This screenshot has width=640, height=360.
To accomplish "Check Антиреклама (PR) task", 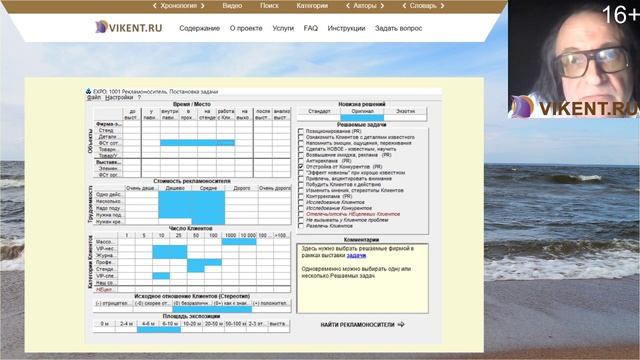I will (x=301, y=161).
